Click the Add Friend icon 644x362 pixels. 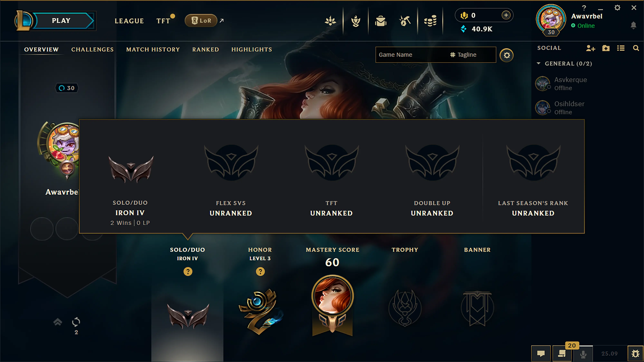pyautogui.click(x=591, y=48)
